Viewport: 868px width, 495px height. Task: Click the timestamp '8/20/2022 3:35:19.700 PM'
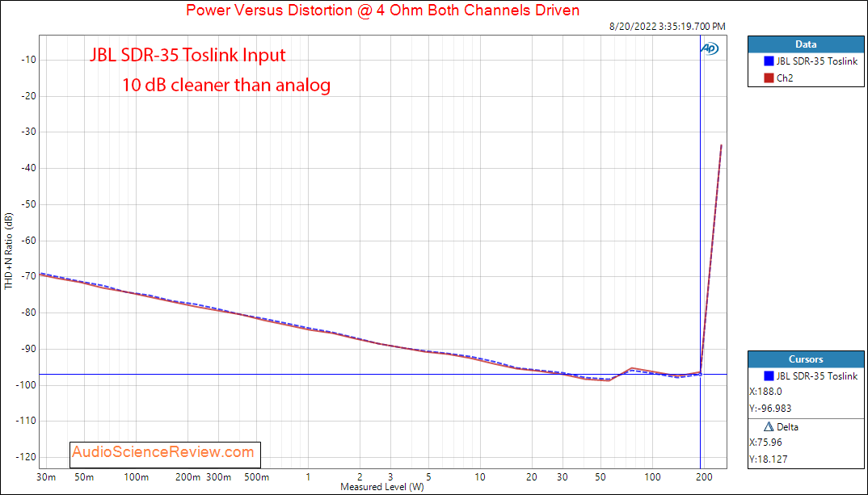(667, 27)
